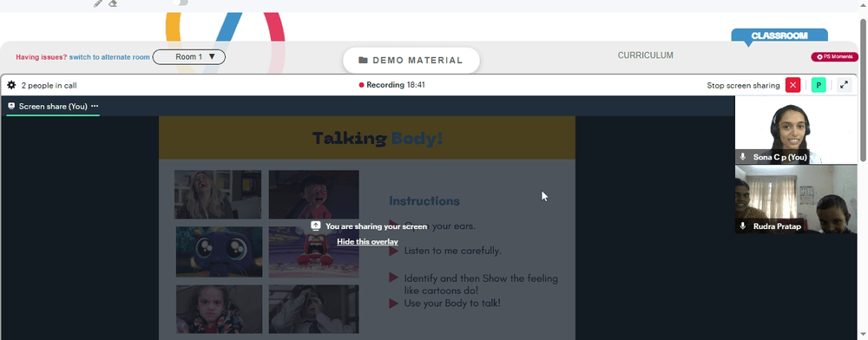Click the Hide this overlay link
The image size is (868, 340).
(x=367, y=242)
